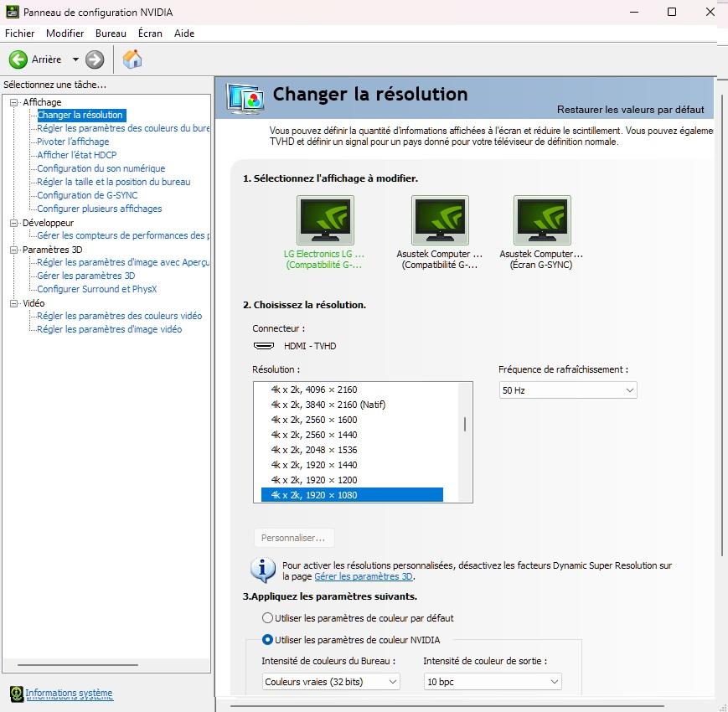Click the Arrière button label
Screen dimensions: 728x712
click(x=46, y=59)
